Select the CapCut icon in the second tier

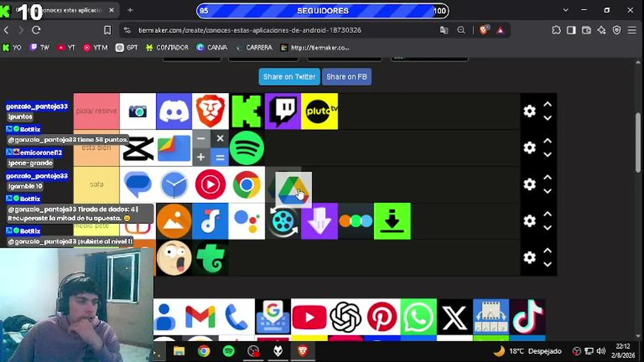coord(138,148)
